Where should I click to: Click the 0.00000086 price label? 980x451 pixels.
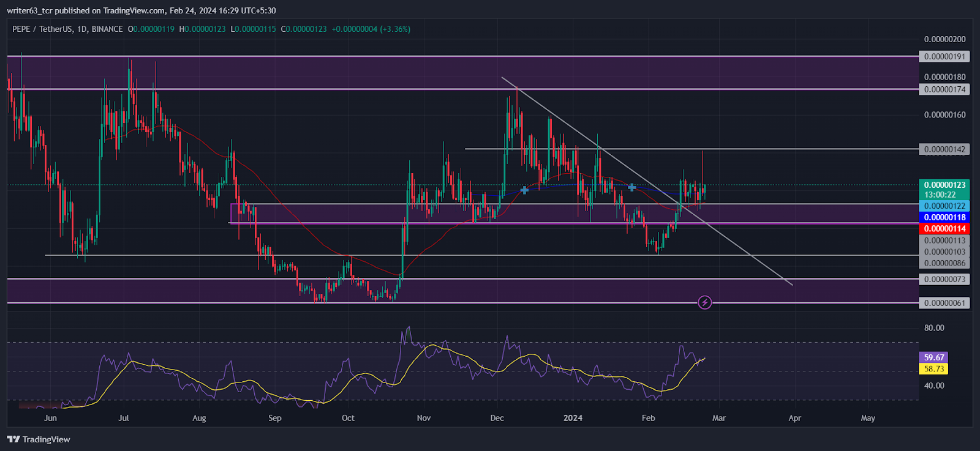click(x=944, y=263)
